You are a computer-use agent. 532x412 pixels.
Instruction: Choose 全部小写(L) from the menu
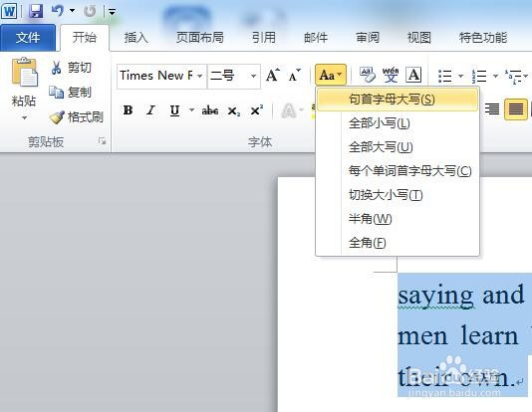398,123
